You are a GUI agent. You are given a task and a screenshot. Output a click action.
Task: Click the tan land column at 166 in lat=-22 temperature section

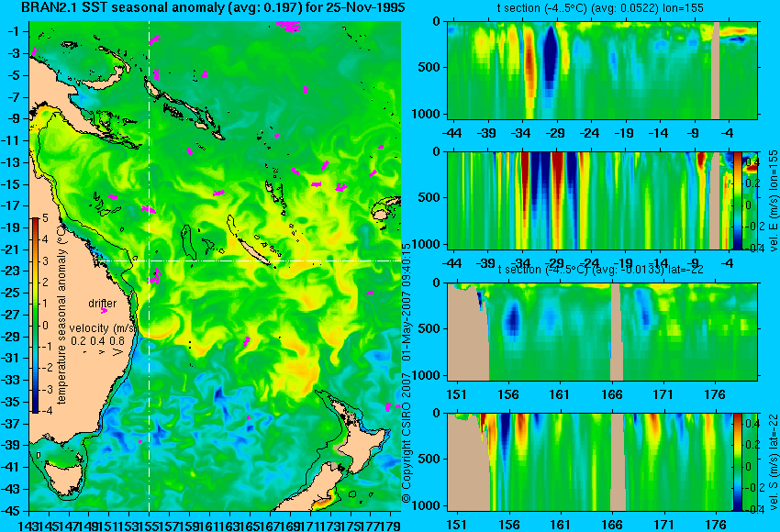point(617,332)
